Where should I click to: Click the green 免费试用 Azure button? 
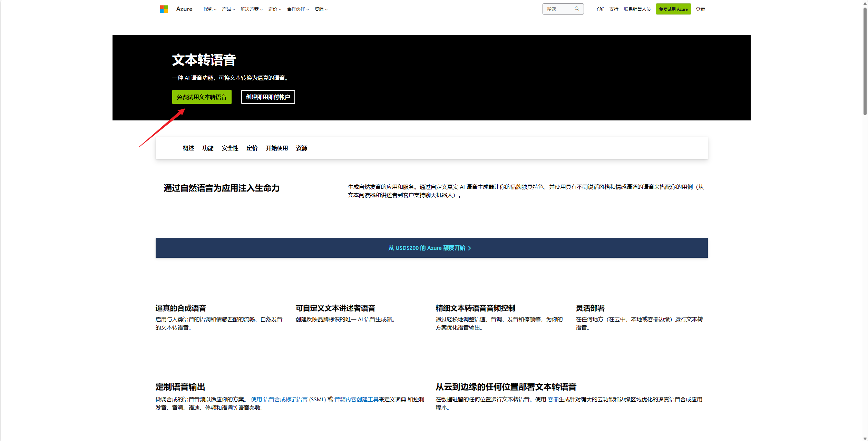tap(673, 9)
